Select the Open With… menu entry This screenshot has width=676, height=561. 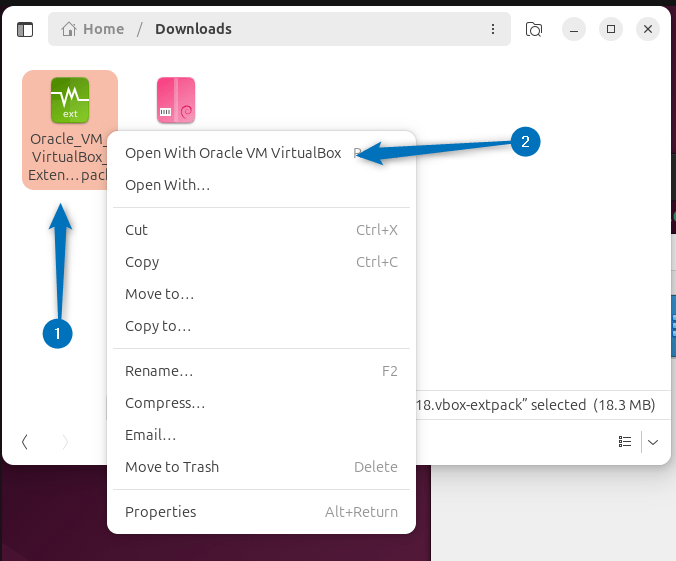click(168, 185)
